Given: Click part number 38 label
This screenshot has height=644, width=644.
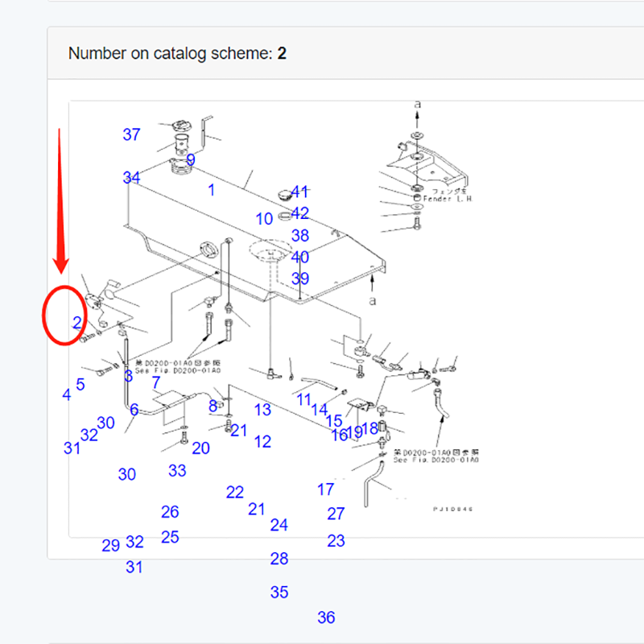Looking at the screenshot, I should point(299,235).
